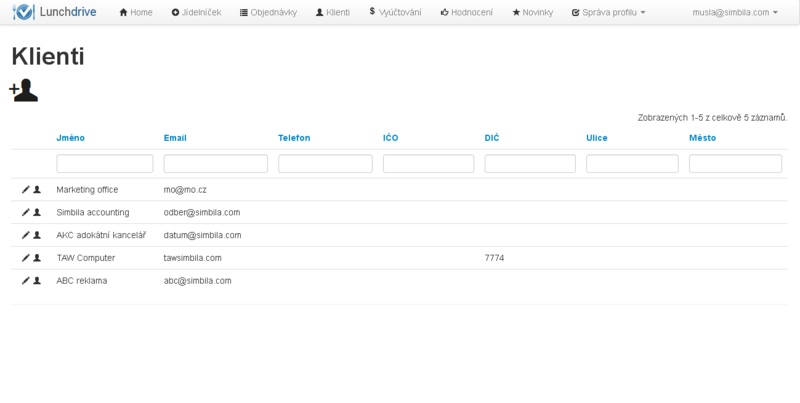Open the Jídelníček menu item

click(x=196, y=12)
